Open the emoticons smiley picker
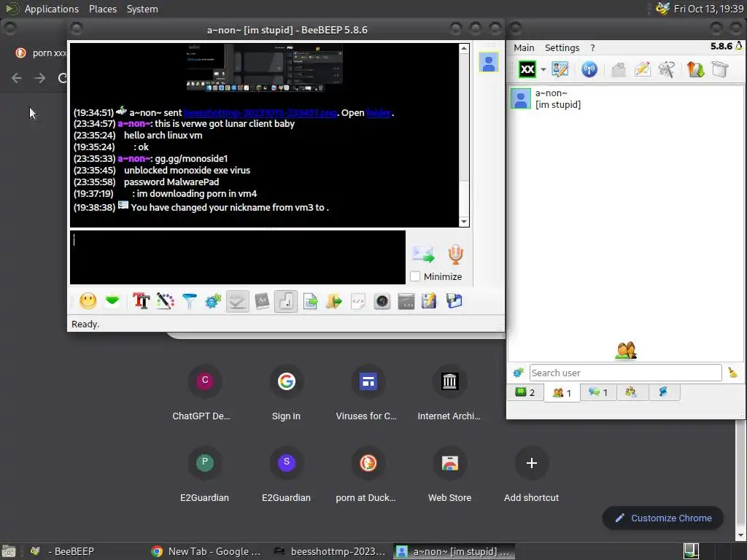The image size is (747, 560). [x=88, y=301]
